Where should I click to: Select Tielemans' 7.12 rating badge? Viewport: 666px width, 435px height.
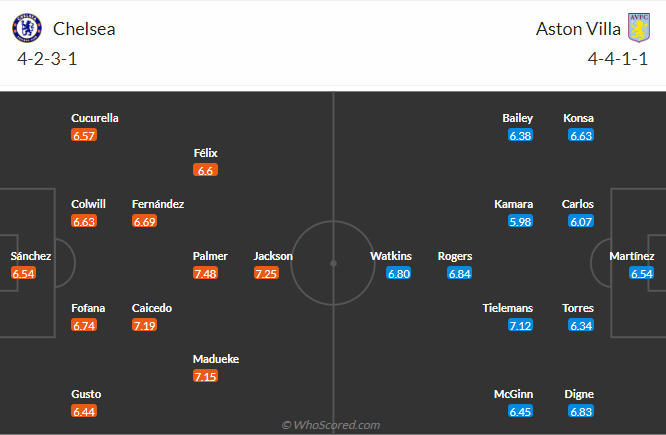click(x=520, y=325)
